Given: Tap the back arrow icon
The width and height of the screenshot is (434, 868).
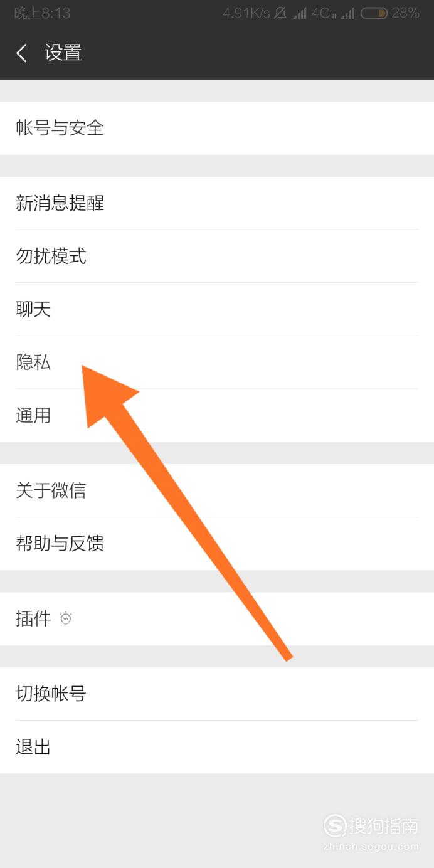Looking at the screenshot, I should click(x=22, y=53).
